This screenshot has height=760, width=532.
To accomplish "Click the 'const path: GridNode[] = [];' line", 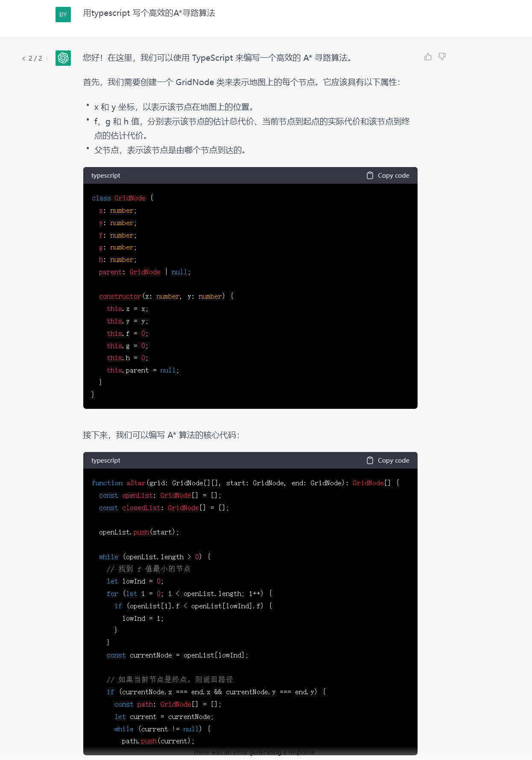I will pos(168,704).
